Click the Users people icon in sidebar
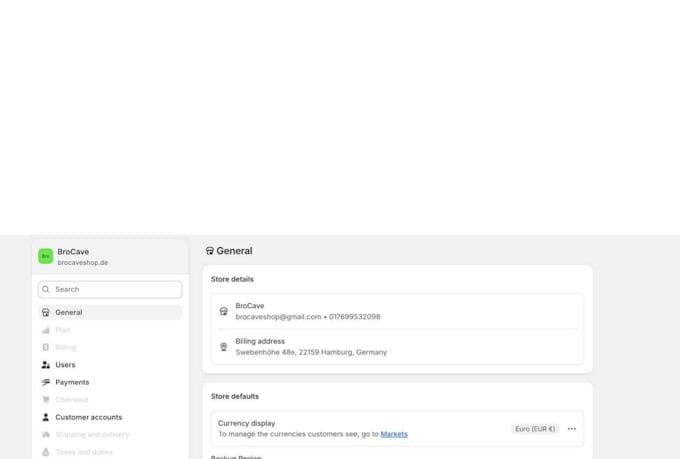 point(46,365)
